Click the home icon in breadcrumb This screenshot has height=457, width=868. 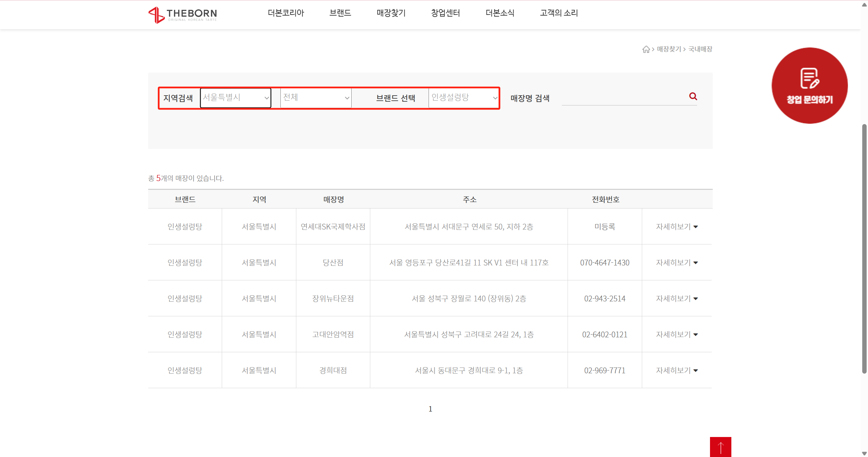[646, 49]
